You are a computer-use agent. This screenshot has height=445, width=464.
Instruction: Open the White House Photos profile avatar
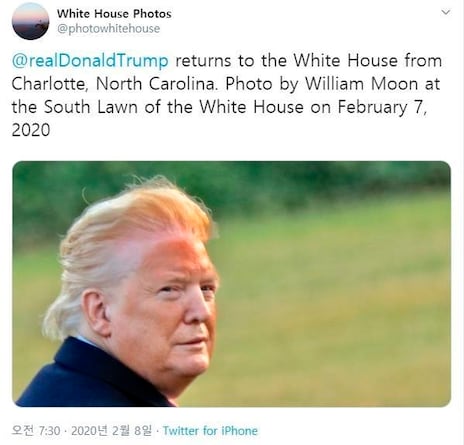[x=30, y=21]
